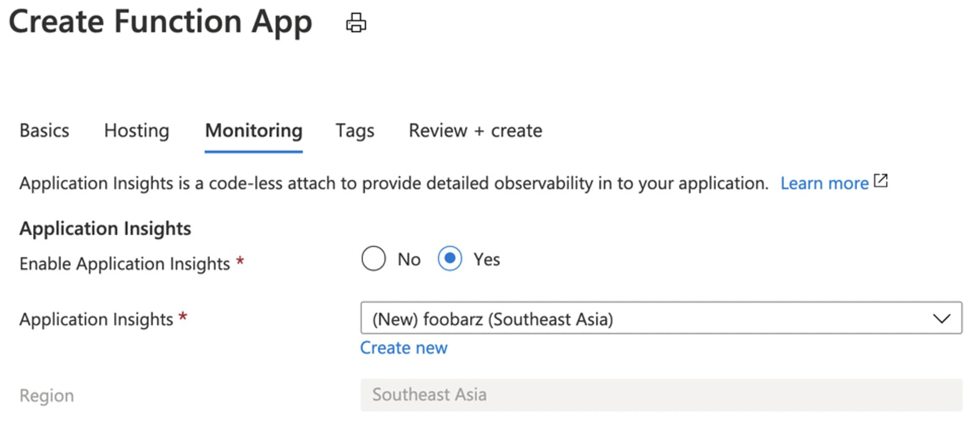Click the external link icon after Learn more
Viewport: 980px width, 437px height.
tap(880, 181)
